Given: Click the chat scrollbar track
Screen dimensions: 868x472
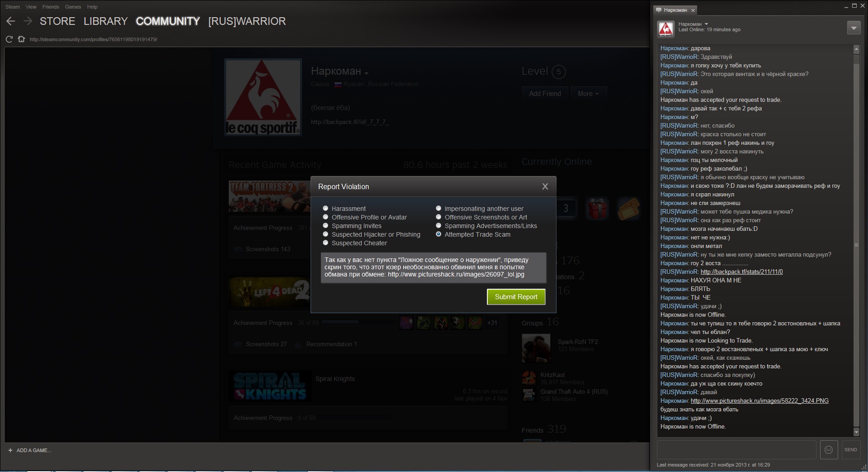Looking at the screenshot, I should pyautogui.click(x=856, y=240).
